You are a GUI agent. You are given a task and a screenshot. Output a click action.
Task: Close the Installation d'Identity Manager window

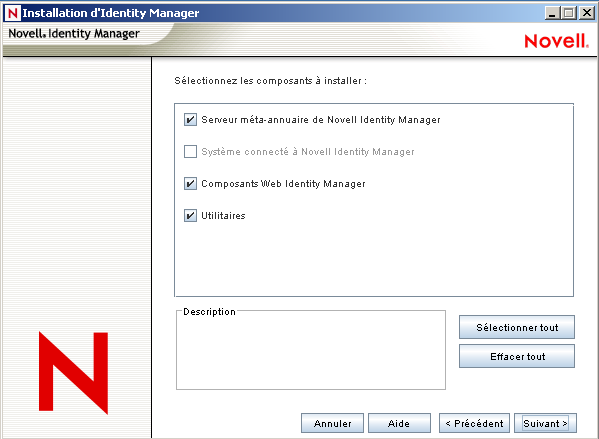point(587,13)
